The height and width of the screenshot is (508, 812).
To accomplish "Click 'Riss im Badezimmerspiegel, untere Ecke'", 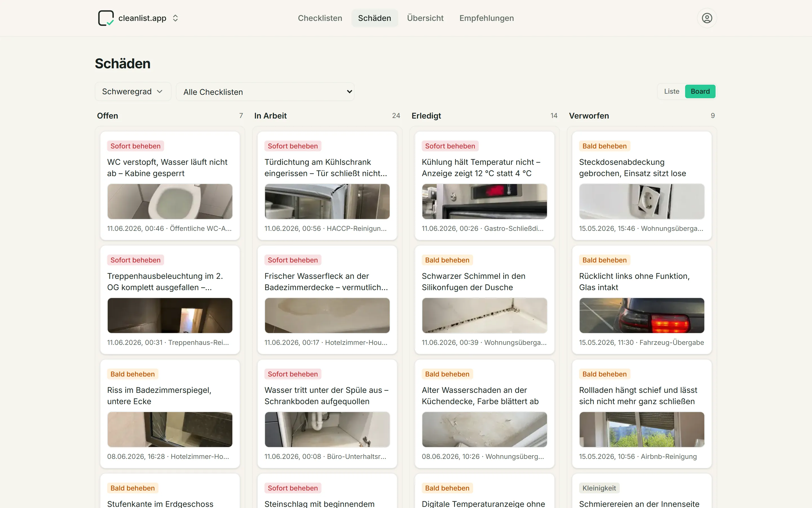I will [159, 396].
